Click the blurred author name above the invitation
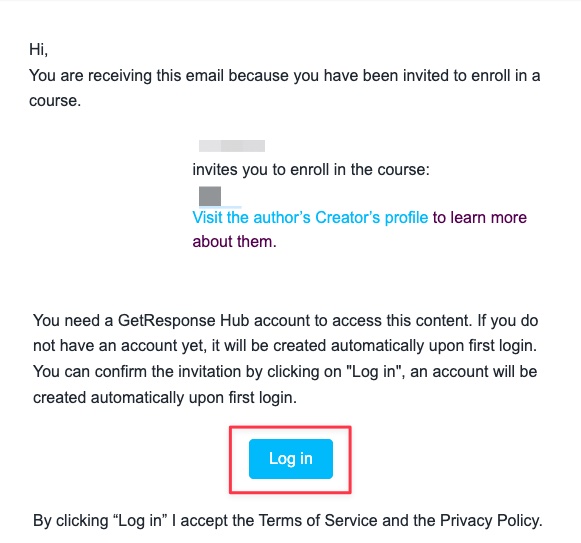 (232, 146)
